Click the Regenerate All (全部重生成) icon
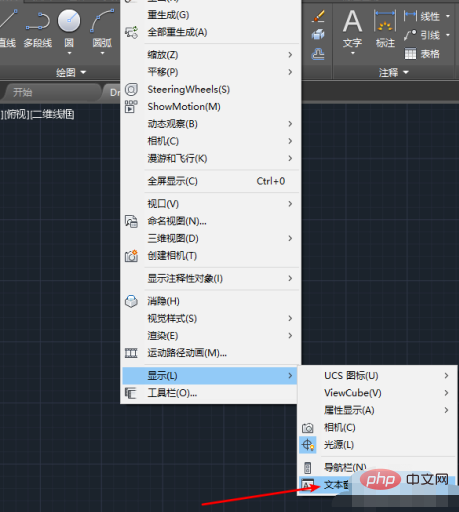This screenshot has width=459, height=512. (x=131, y=32)
